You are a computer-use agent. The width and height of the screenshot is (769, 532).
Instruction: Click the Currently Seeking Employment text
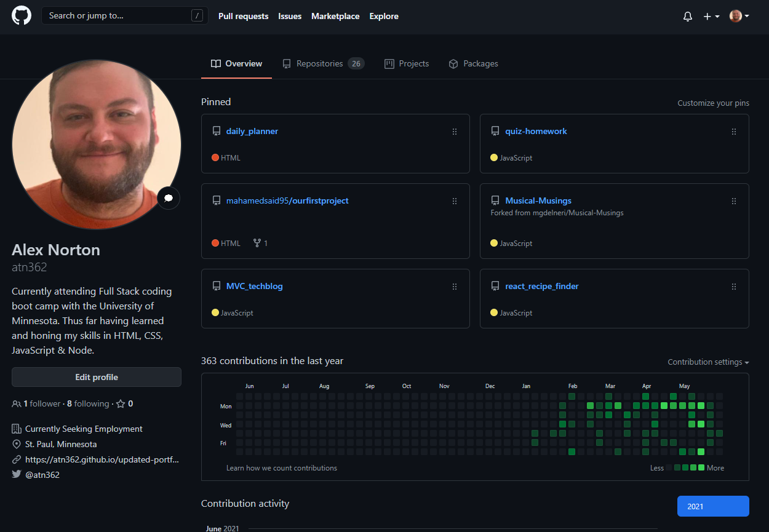84,429
